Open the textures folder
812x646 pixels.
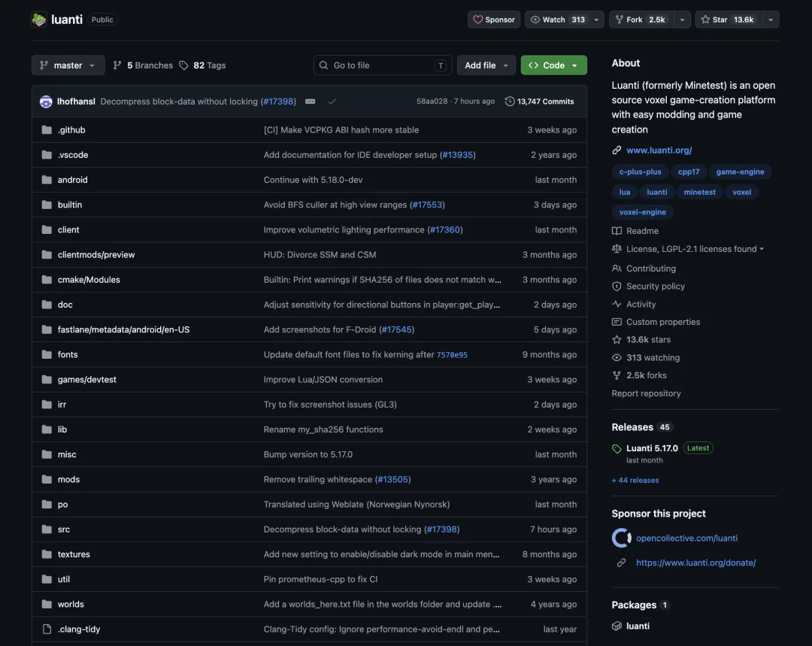pos(74,554)
